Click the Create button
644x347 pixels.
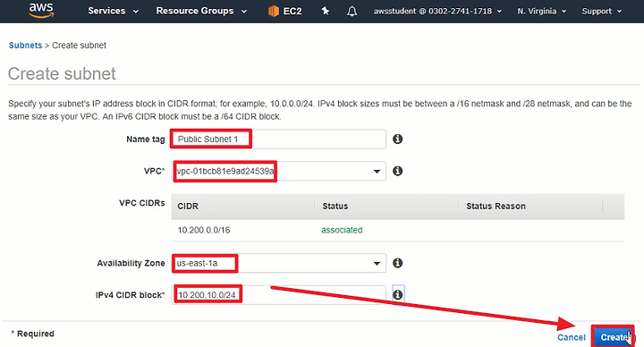point(613,337)
